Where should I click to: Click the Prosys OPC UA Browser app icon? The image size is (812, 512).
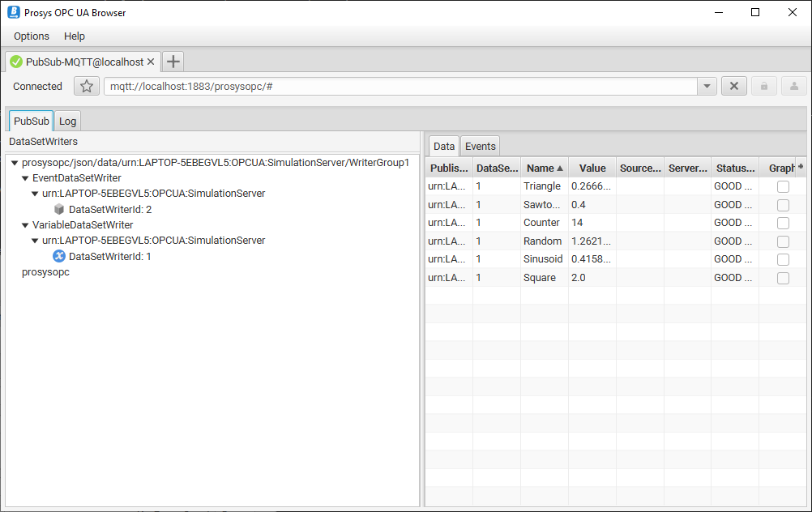click(x=14, y=12)
